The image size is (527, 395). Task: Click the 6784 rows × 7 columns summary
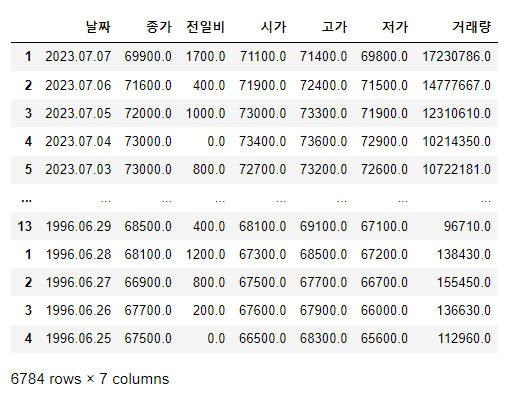[x=90, y=379]
